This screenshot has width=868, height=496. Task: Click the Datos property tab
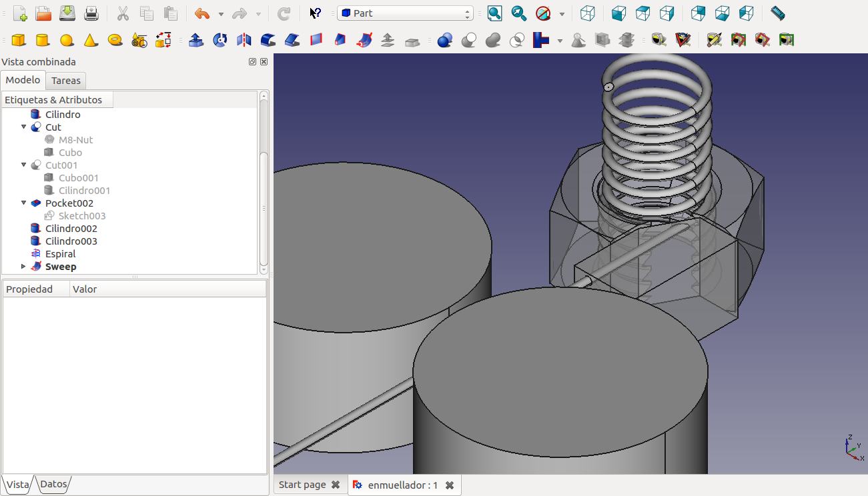point(53,485)
